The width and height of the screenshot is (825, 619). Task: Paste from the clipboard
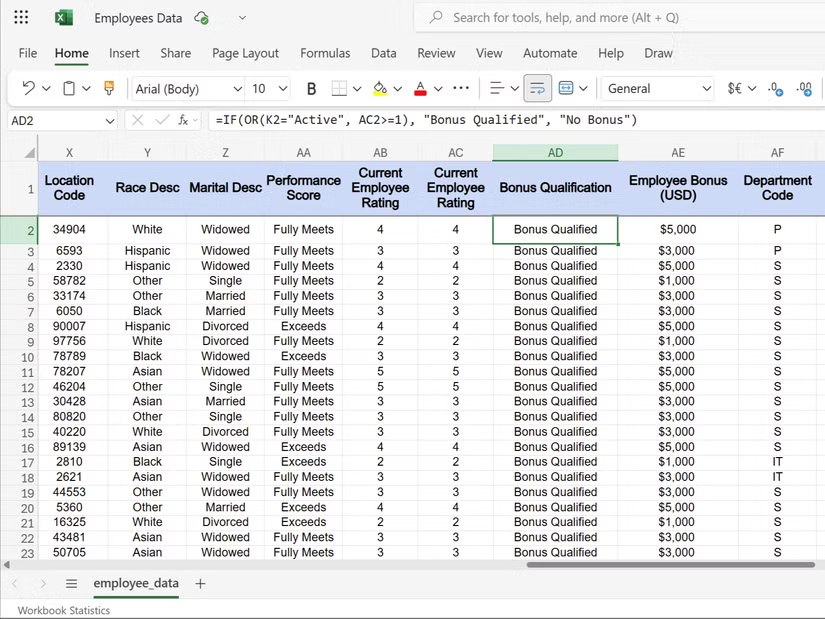tap(67, 88)
